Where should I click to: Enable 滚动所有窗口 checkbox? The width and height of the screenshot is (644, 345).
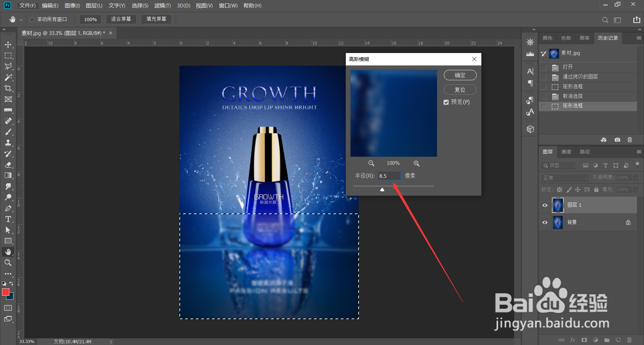[x=32, y=19]
